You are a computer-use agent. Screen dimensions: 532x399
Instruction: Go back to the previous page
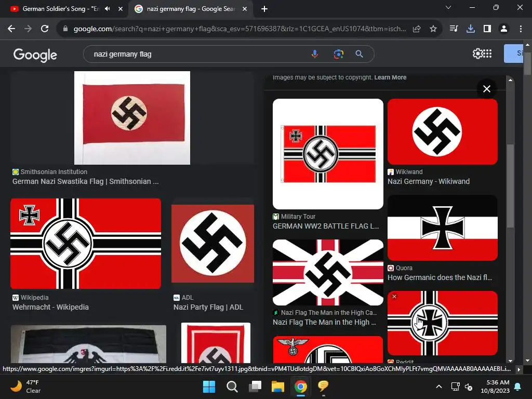pos(11,29)
